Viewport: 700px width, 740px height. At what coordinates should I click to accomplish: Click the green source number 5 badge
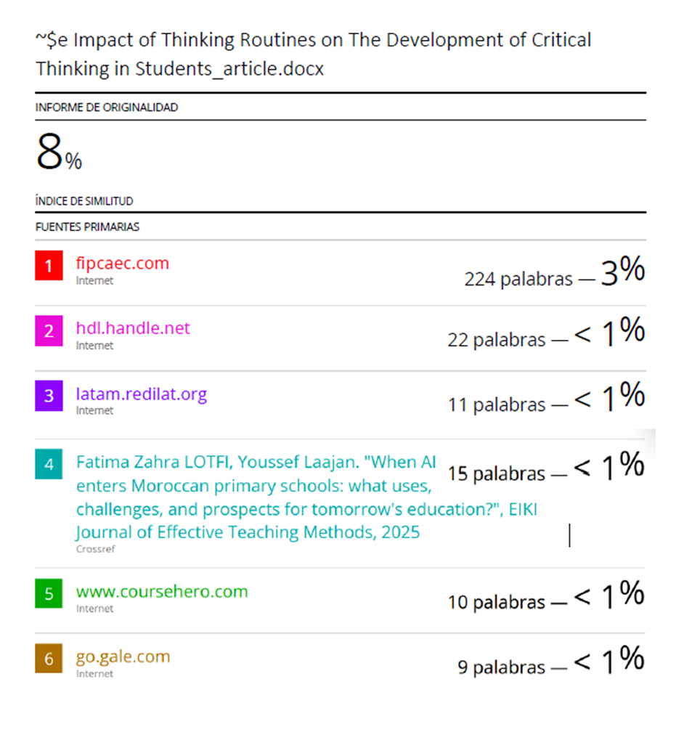(x=49, y=594)
